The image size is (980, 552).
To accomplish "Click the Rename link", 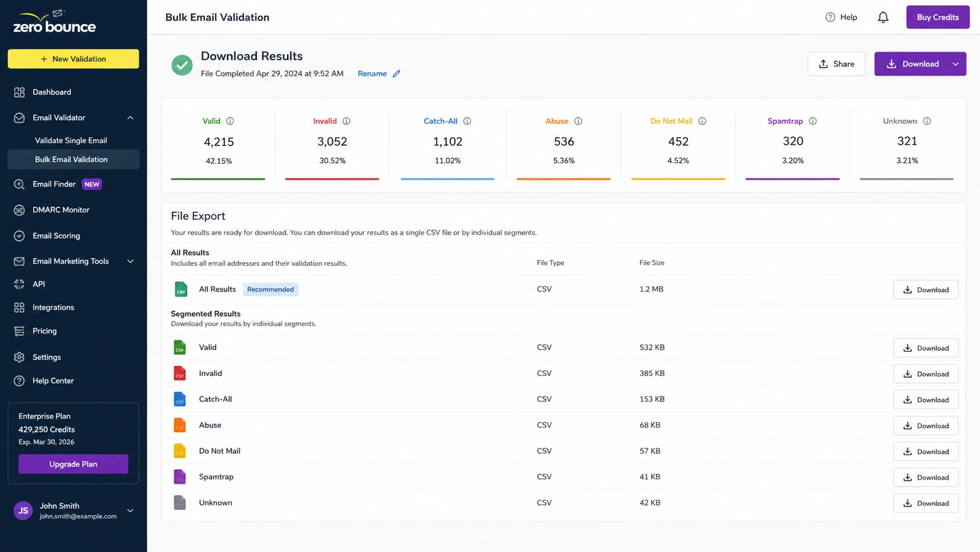I will (372, 74).
